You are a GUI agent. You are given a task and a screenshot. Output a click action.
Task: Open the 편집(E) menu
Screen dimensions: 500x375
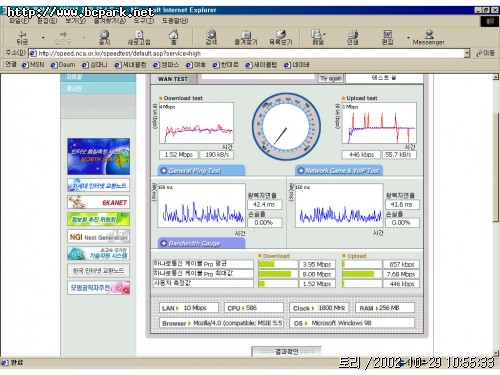[47, 21]
